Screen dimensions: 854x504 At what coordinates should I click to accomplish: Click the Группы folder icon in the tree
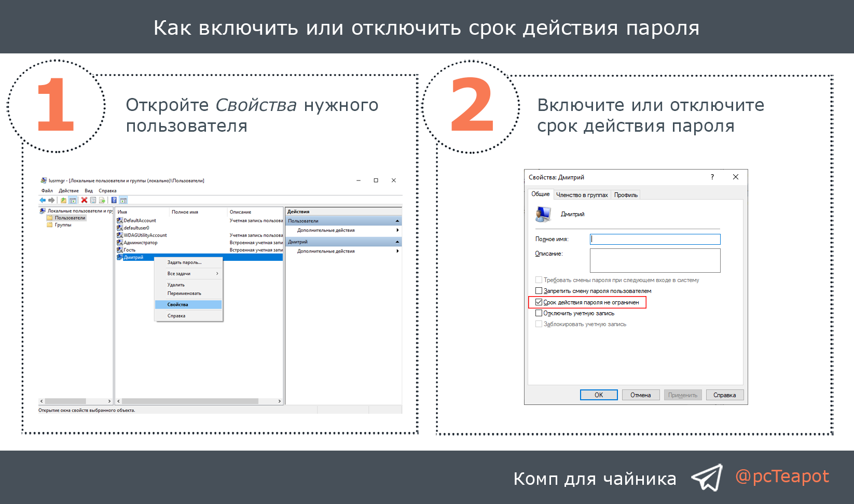tap(50, 225)
